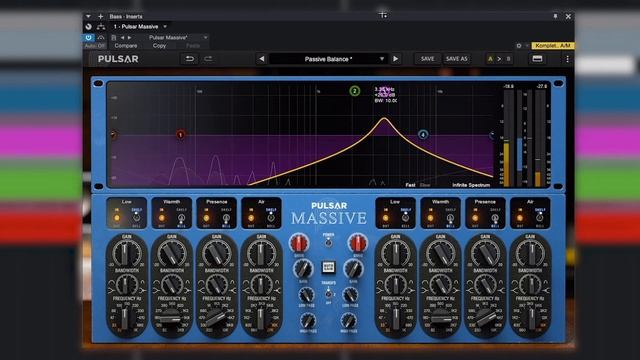Select the A state slot
Viewport: 640px width, 360px height.
coord(490,59)
